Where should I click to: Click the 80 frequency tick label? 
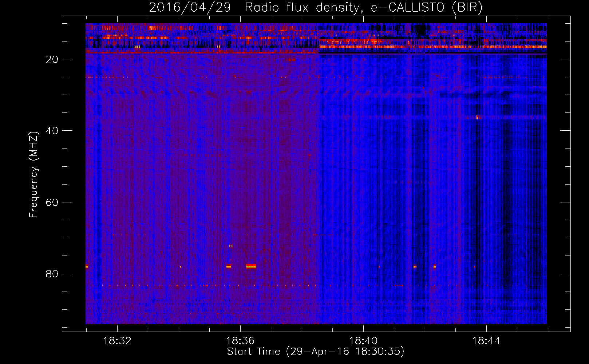pyautogui.click(x=52, y=274)
